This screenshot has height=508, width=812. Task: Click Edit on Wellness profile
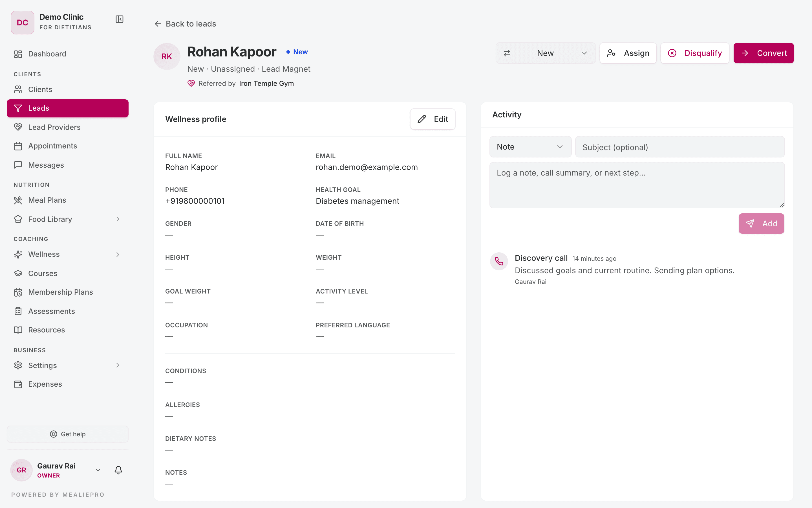point(433,119)
